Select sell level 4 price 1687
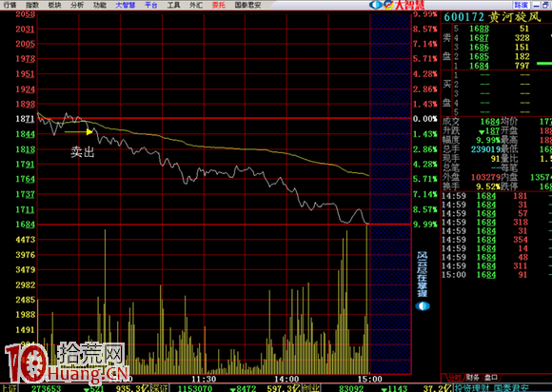The image size is (552, 392). coord(479,38)
